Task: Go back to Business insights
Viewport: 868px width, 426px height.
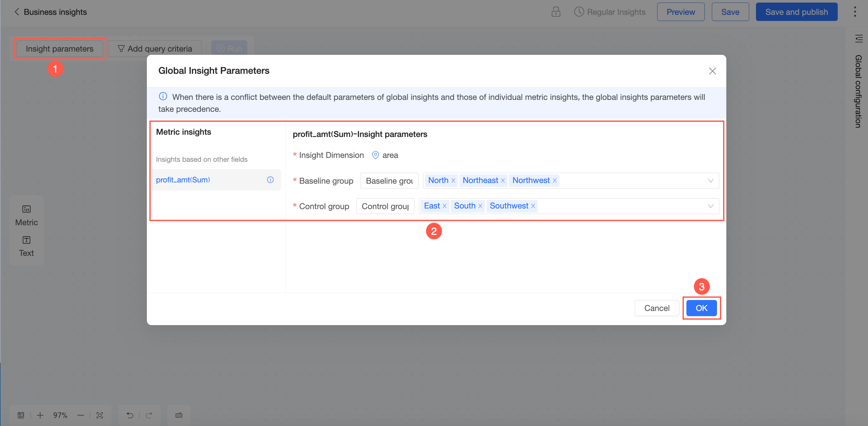Action: pyautogui.click(x=17, y=12)
